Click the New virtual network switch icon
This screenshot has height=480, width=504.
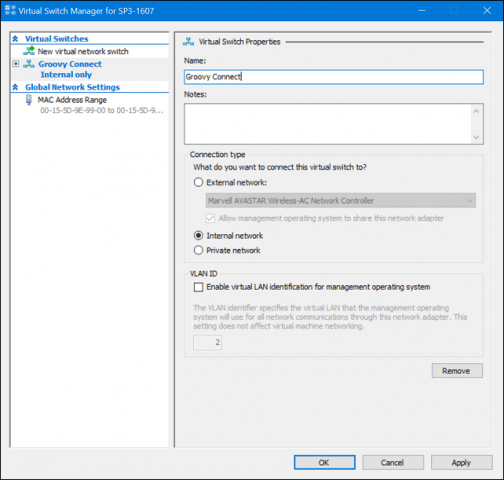(x=29, y=51)
